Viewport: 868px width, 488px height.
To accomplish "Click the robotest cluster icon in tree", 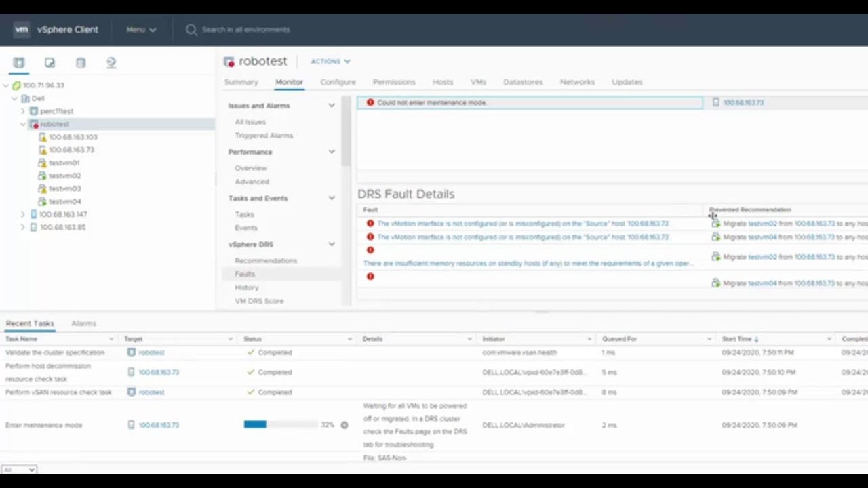I will click(x=34, y=124).
